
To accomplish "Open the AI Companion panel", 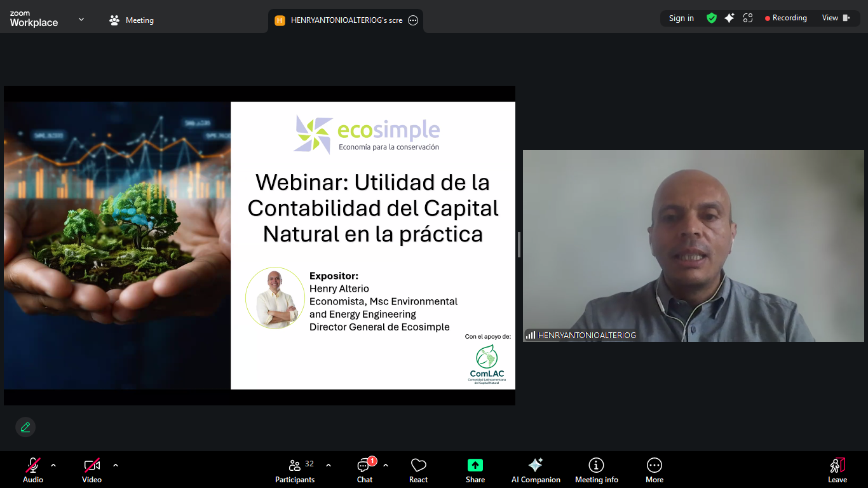I will [x=536, y=470].
